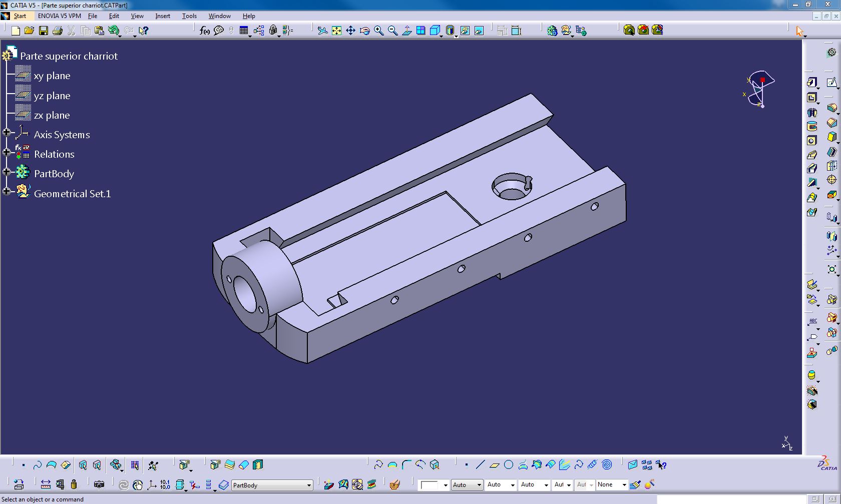Click the Edge Fillet icon
The image size is (841, 504).
[x=831, y=108]
